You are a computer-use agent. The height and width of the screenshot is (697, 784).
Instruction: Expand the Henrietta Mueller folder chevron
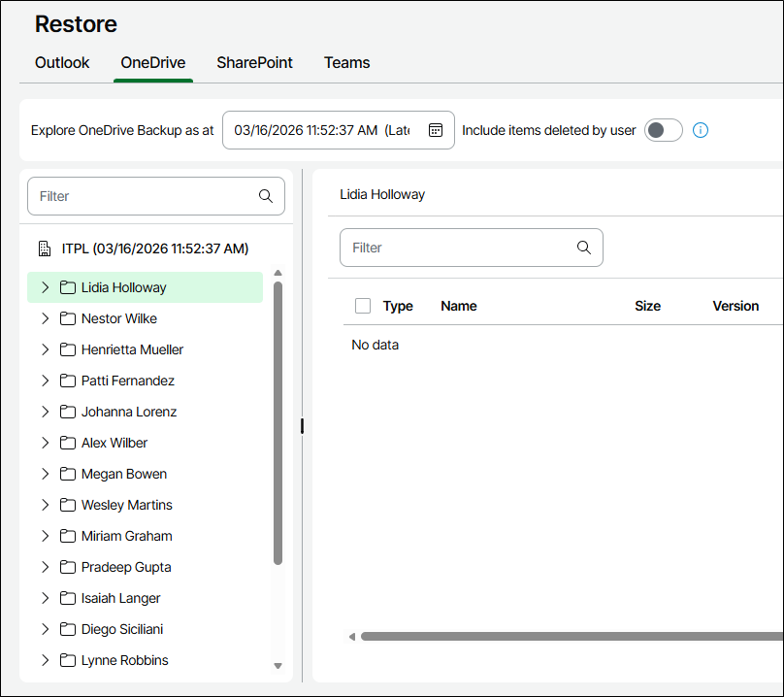45,349
